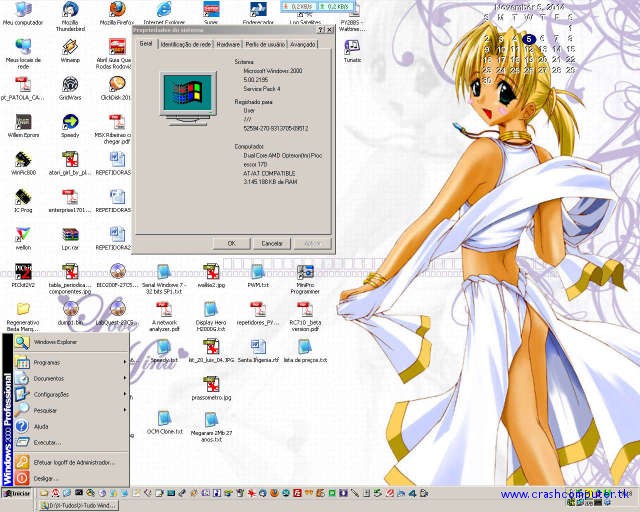
Task: Click the Iniciar start button
Action: click(x=16, y=493)
